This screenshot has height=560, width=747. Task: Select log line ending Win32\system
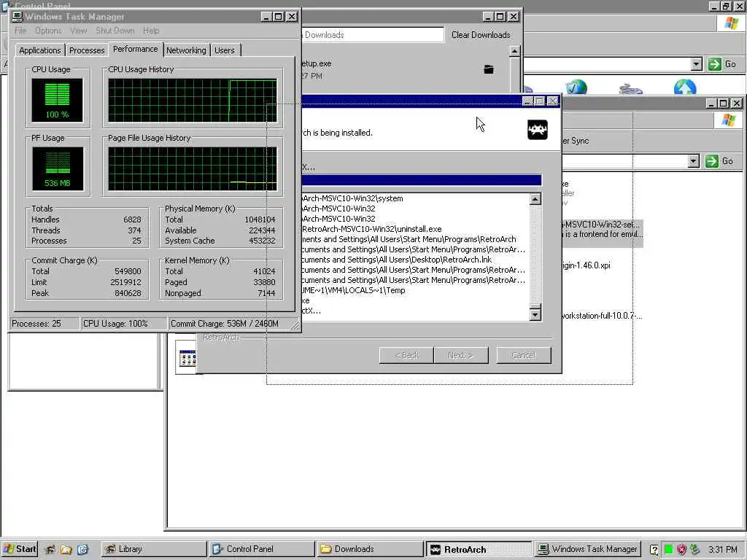click(x=352, y=198)
